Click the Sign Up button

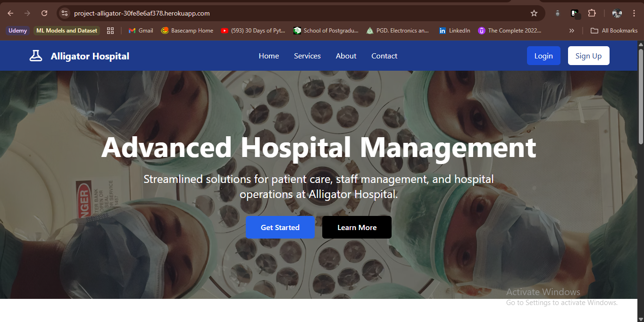[x=588, y=56]
